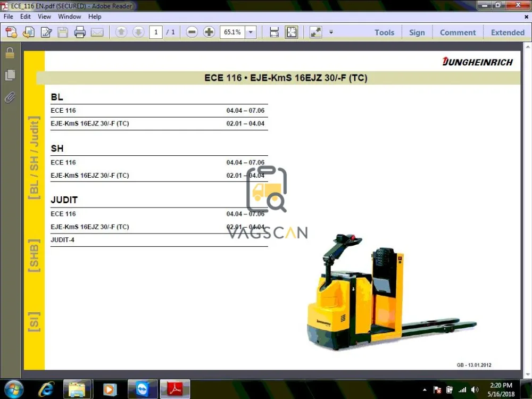Toggle fit one full page view

292,32
